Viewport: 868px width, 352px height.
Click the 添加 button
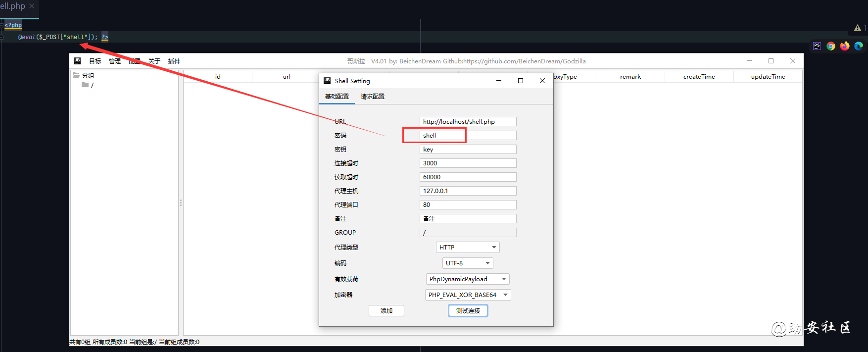(x=386, y=310)
